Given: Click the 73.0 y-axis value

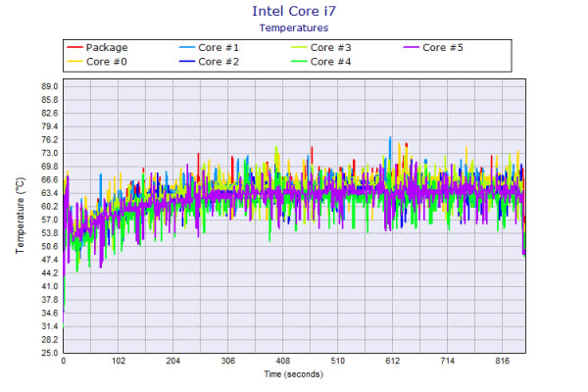Looking at the screenshot, I should pos(50,153).
